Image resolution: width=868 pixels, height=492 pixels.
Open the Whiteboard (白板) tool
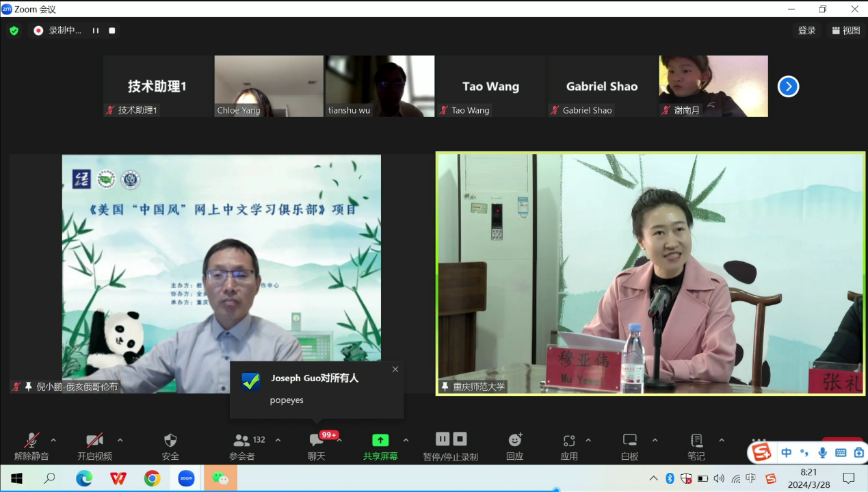pos(630,441)
